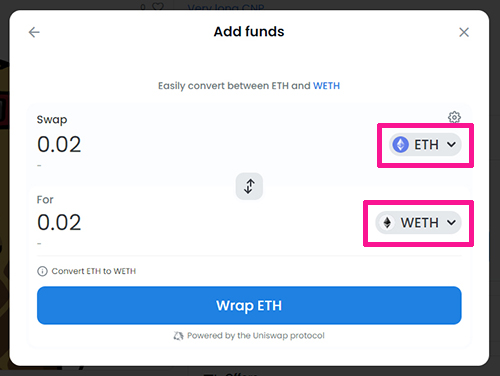Go back using the left arrow
Image resolution: width=500 pixels, height=376 pixels.
click(x=34, y=32)
